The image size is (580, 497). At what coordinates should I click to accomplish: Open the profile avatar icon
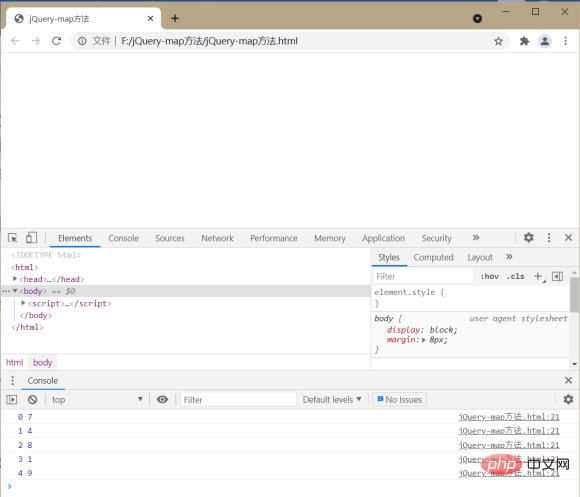(545, 41)
